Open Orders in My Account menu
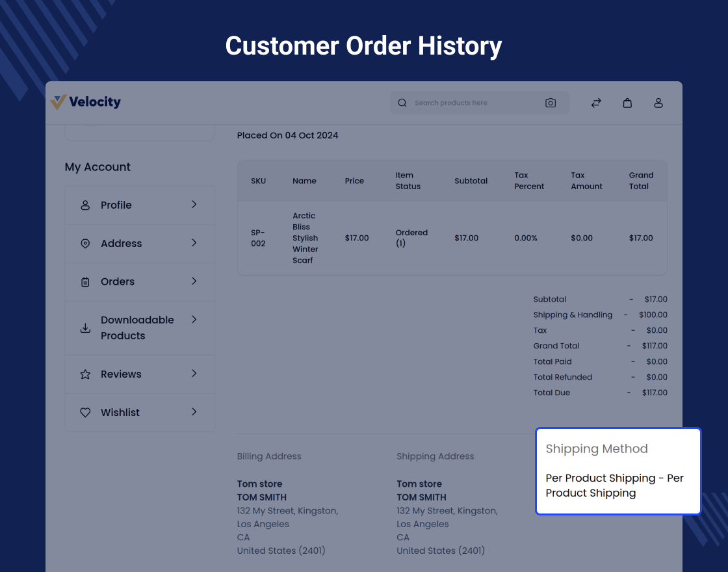Screen dimensions: 728x572 (140, 282)
